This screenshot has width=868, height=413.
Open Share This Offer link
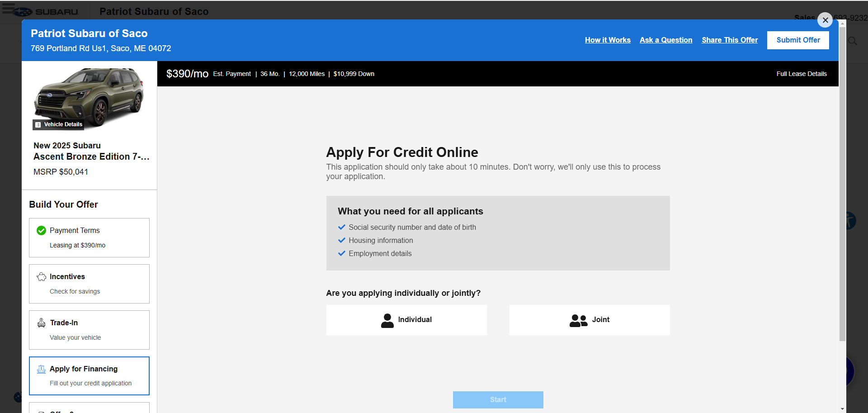point(730,40)
